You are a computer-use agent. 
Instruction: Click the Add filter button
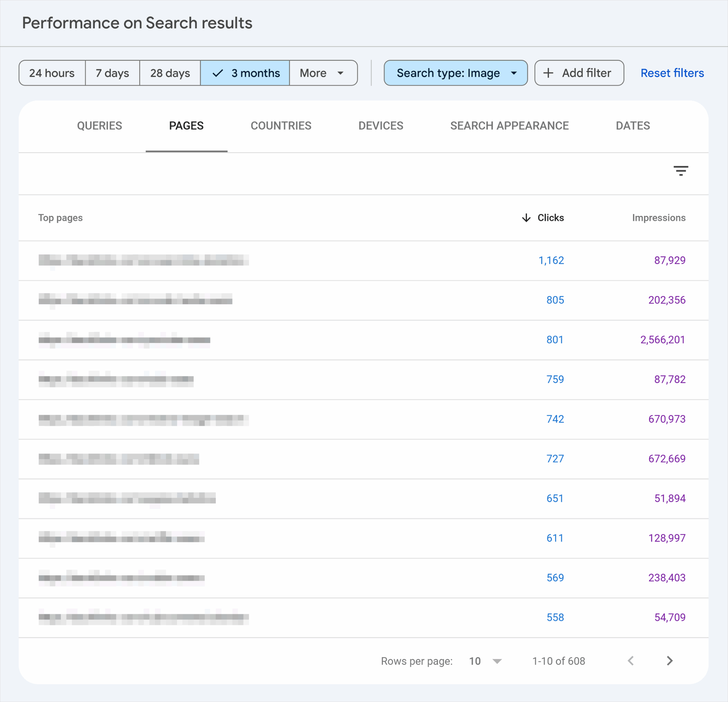click(579, 73)
